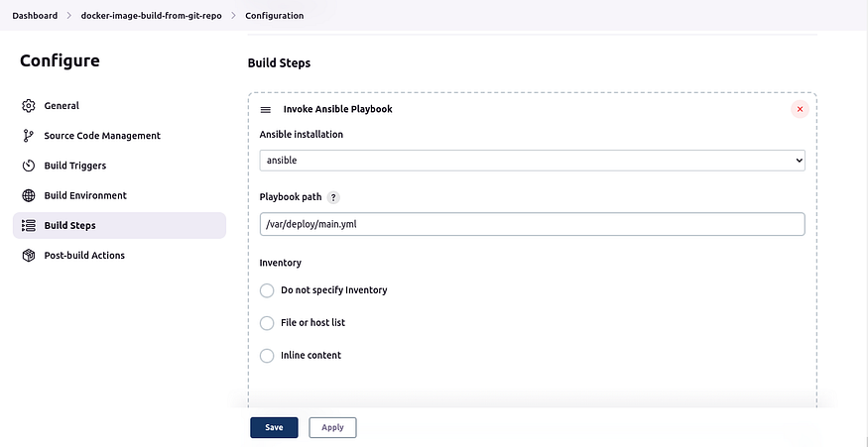Click the Playbook path input field

(532, 225)
